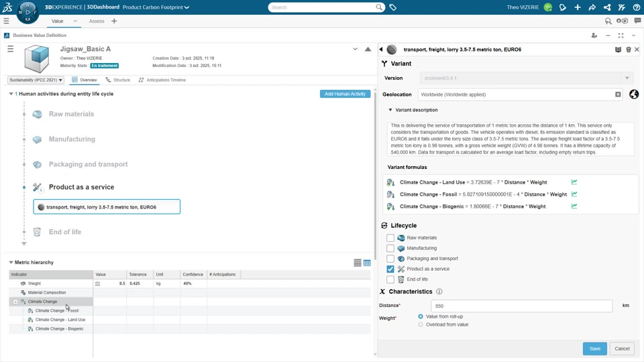Click the plus add icon in top bar

[578, 7]
